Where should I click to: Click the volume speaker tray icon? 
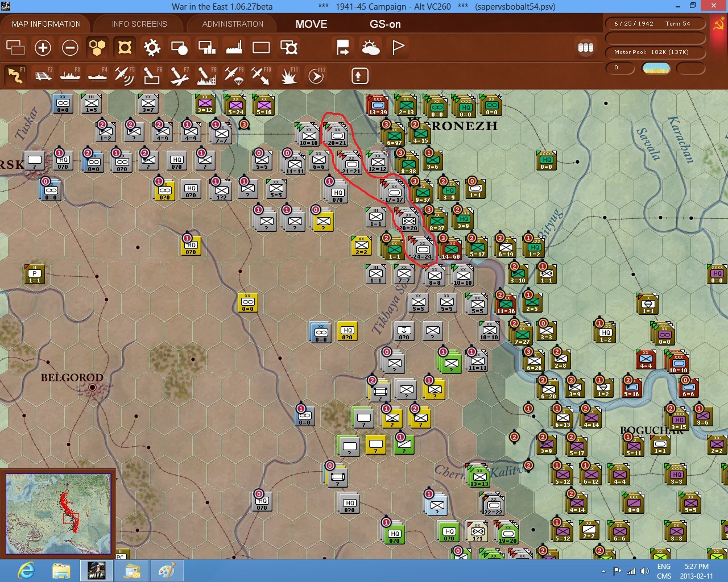tap(644, 571)
